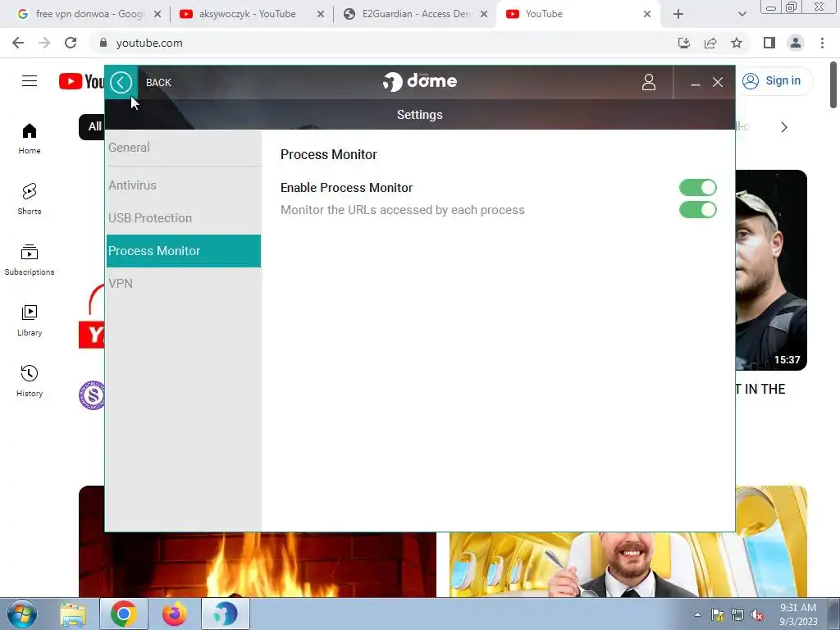This screenshot has width=840, height=630.
Task: Click the purple channel avatar
Action: 92,395
